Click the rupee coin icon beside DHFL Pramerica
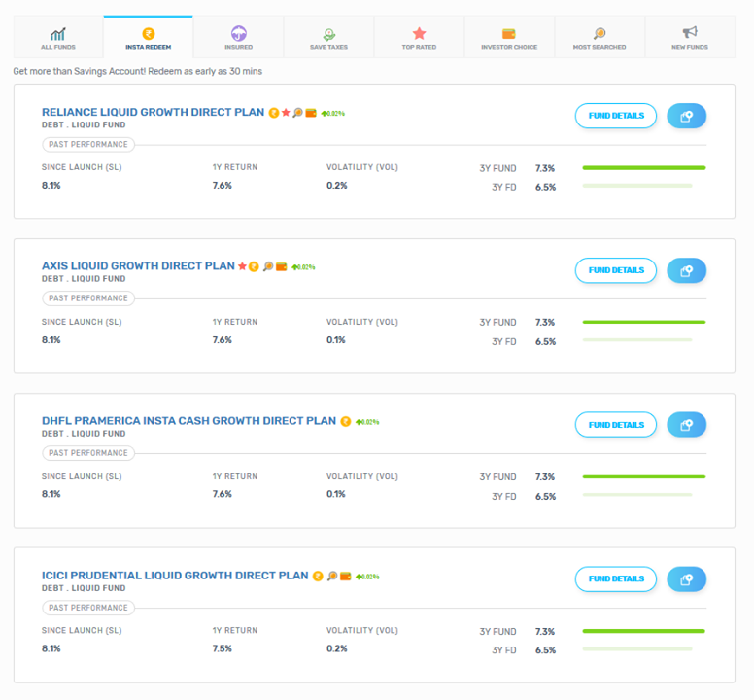Screen dimensions: 754x700 [x=345, y=421]
